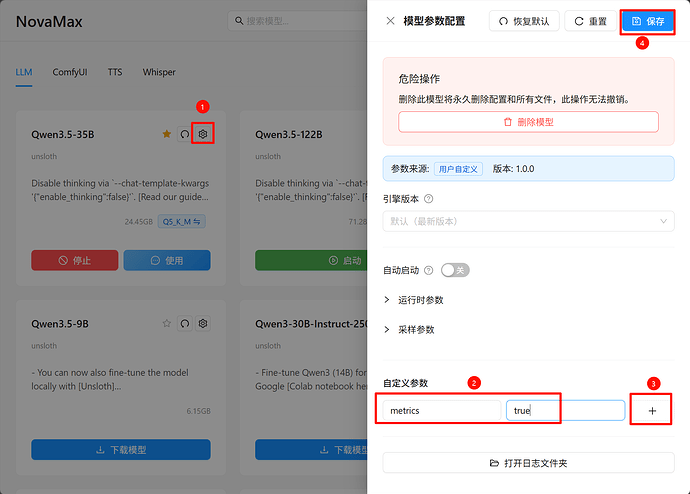Screen dimensions: 690x494
Task: Save configuration with 保存 button
Action: (x=648, y=21)
